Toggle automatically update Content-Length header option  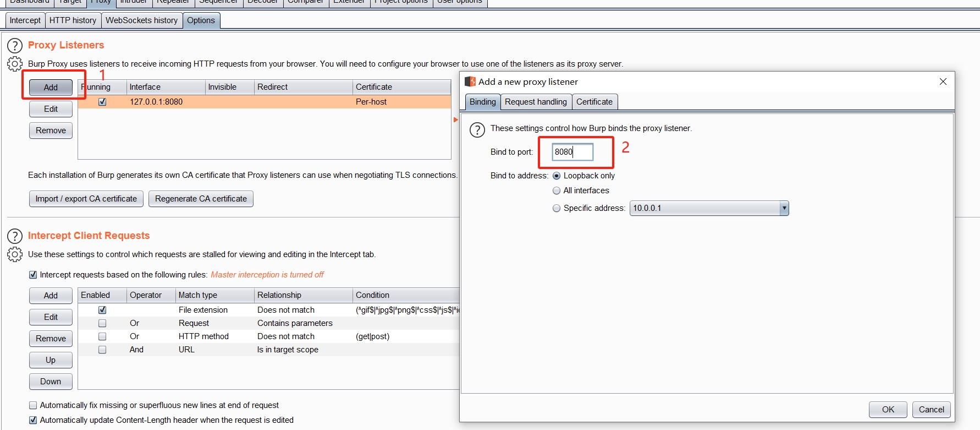[x=33, y=420]
